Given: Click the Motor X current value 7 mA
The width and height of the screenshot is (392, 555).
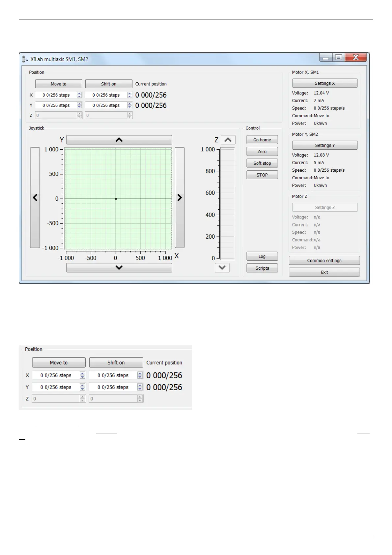Looking at the screenshot, I should pos(319,101).
